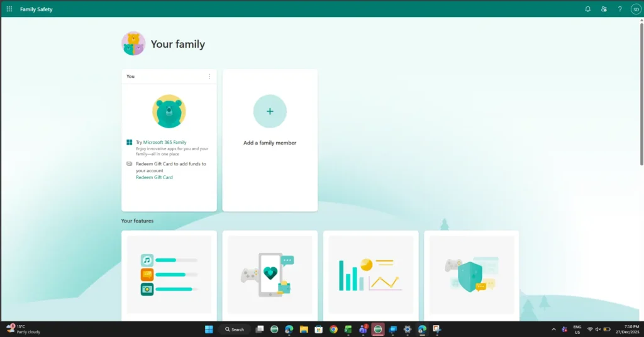Open the SD account avatar menu
The width and height of the screenshot is (644, 337).
coord(636,9)
